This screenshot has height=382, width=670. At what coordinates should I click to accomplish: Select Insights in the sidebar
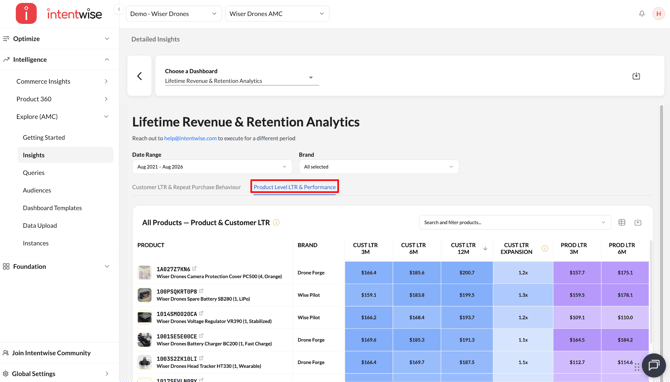click(x=65, y=155)
